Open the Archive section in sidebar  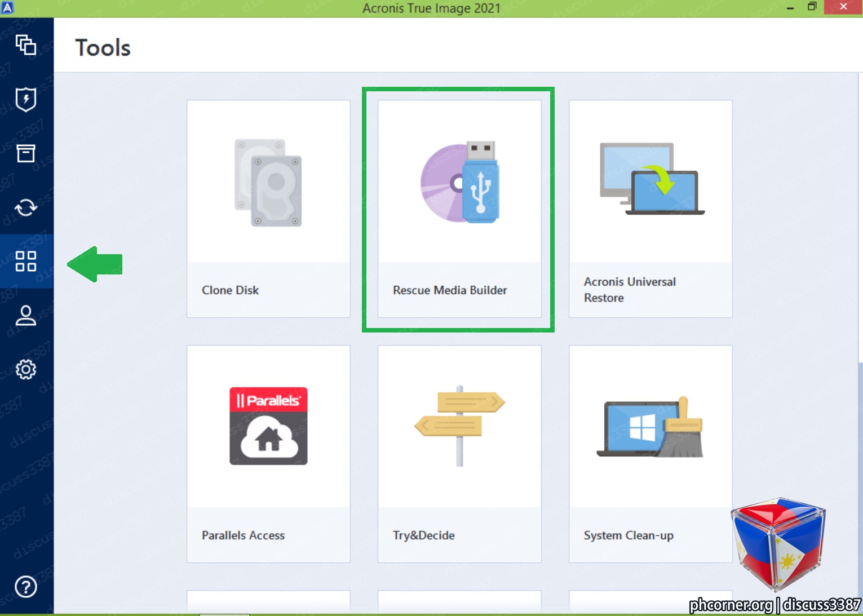tap(26, 153)
